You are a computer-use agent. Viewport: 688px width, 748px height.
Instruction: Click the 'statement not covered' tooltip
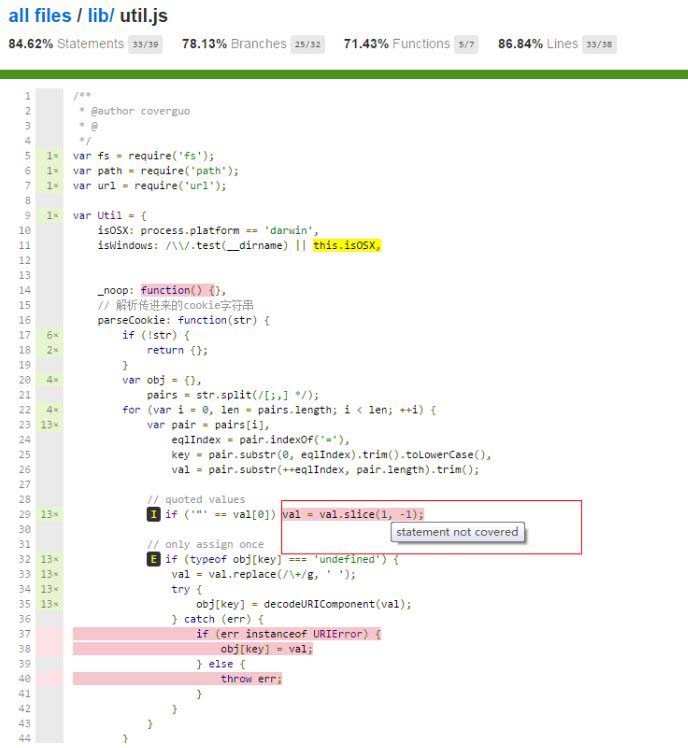457,532
